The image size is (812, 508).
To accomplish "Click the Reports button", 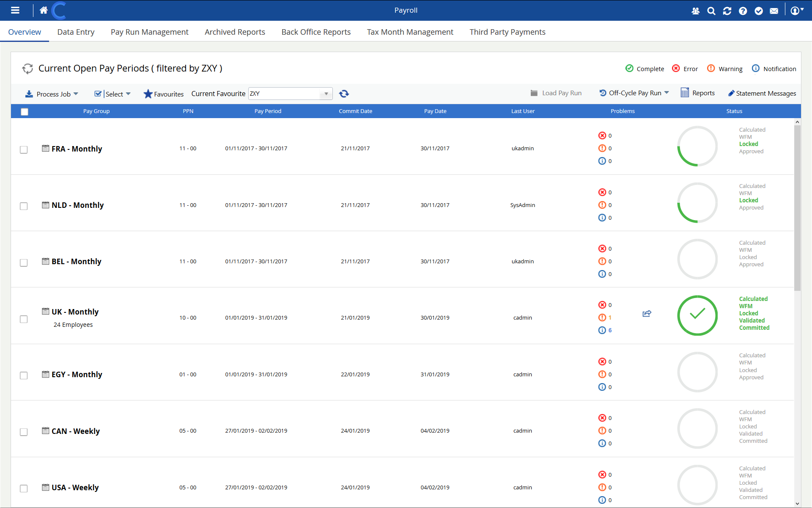I will [x=698, y=93].
